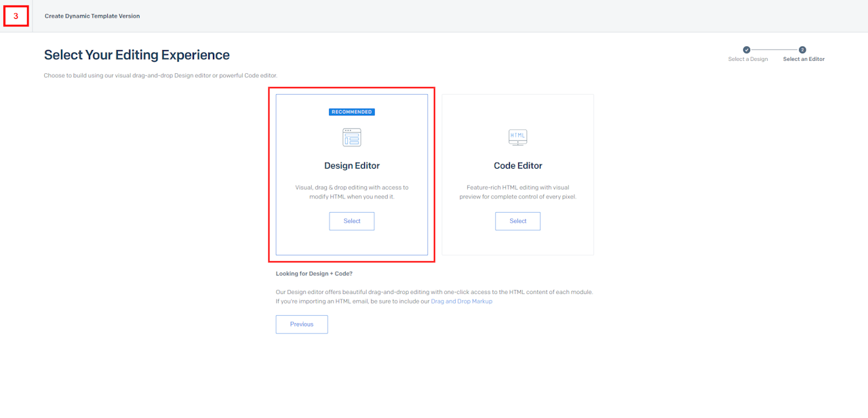Image resolution: width=868 pixels, height=418 pixels.
Task: Click the Create Dynamic Template Version title
Action: tap(92, 16)
